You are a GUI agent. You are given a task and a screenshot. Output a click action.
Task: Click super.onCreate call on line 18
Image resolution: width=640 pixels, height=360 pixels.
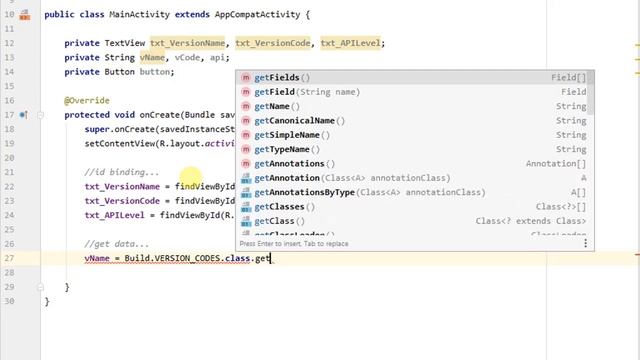coord(160,129)
